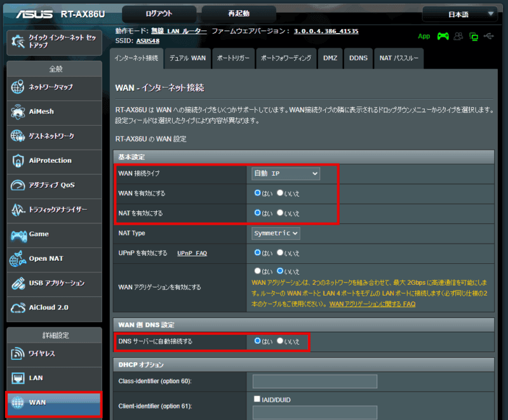The width and height of the screenshot is (508, 420).
Task: Switch to the DDNS tab
Action: [358, 58]
